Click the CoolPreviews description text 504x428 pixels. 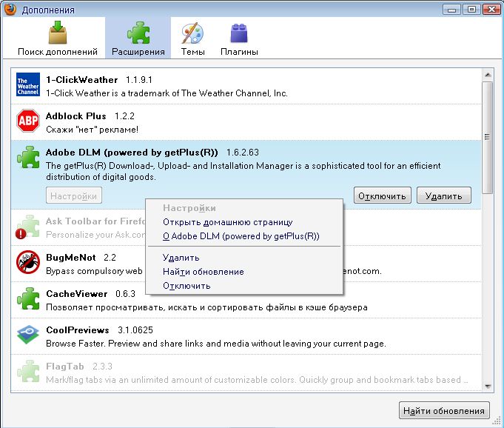[x=215, y=344]
